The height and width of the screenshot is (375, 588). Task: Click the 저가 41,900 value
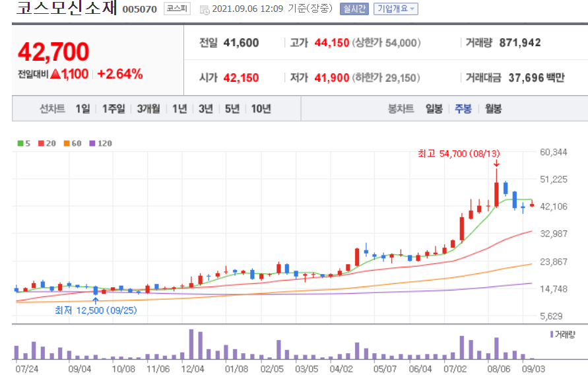(332, 78)
